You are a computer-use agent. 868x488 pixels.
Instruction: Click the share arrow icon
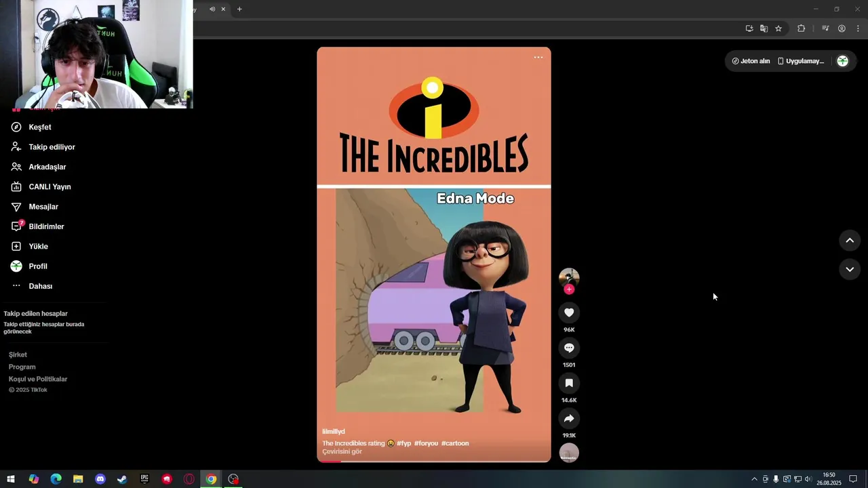[569, 418]
